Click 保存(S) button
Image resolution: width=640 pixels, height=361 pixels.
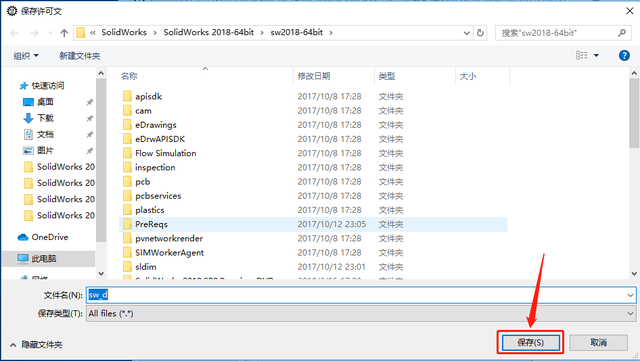pyautogui.click(x=530, y=342)
